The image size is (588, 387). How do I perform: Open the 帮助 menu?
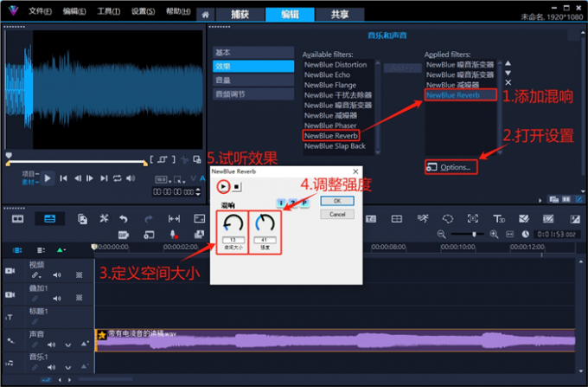(178, 11)
